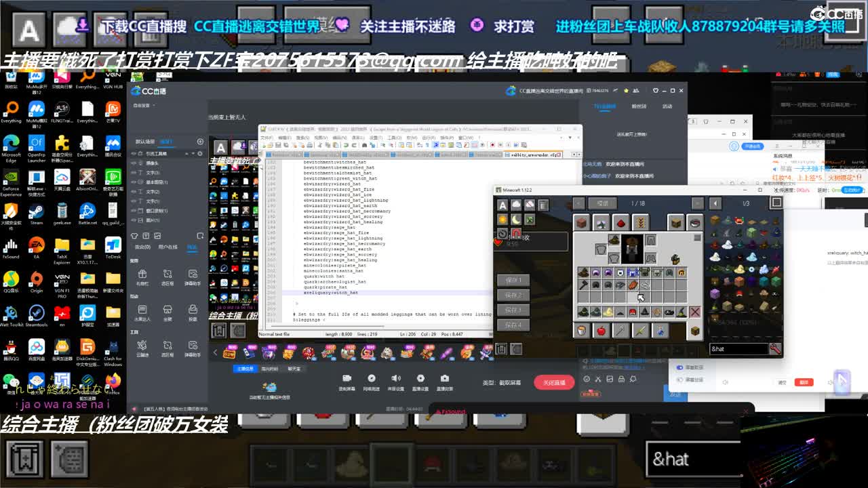Click 保存 1 button in Minecraft
The height and width of the screenshot is (488, 868).
click(513, 280)
